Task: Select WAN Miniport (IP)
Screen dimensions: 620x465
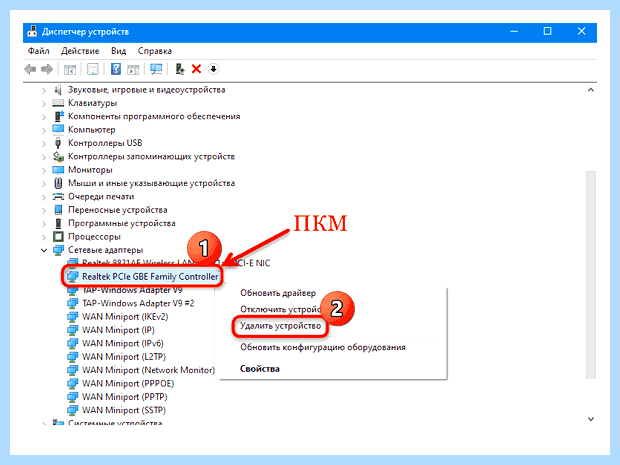Action: tap(118, 330)
